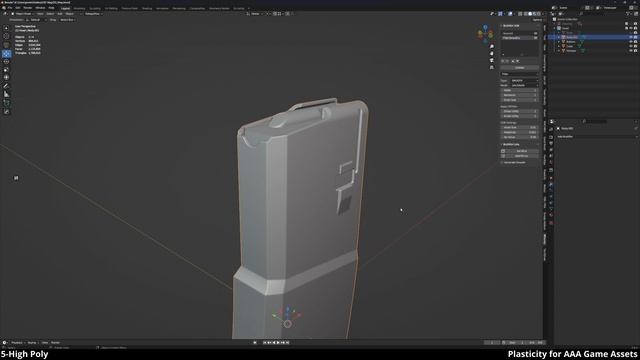Viewport: 640px width, 360px height.
Task: Open the Tool properties tab icon
Action: tap(551, 130)
